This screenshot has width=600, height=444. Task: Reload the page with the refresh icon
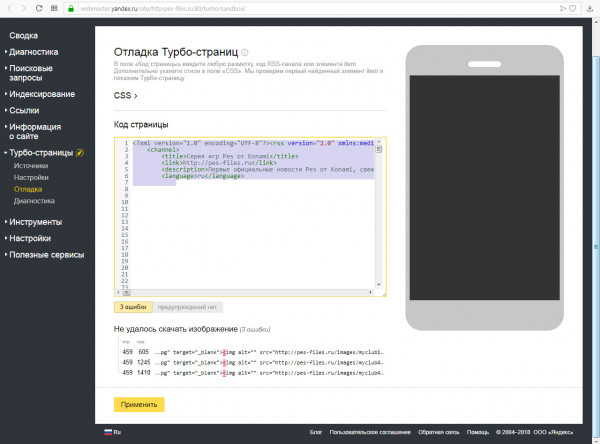pyautogui.click(x=39, y=8)
